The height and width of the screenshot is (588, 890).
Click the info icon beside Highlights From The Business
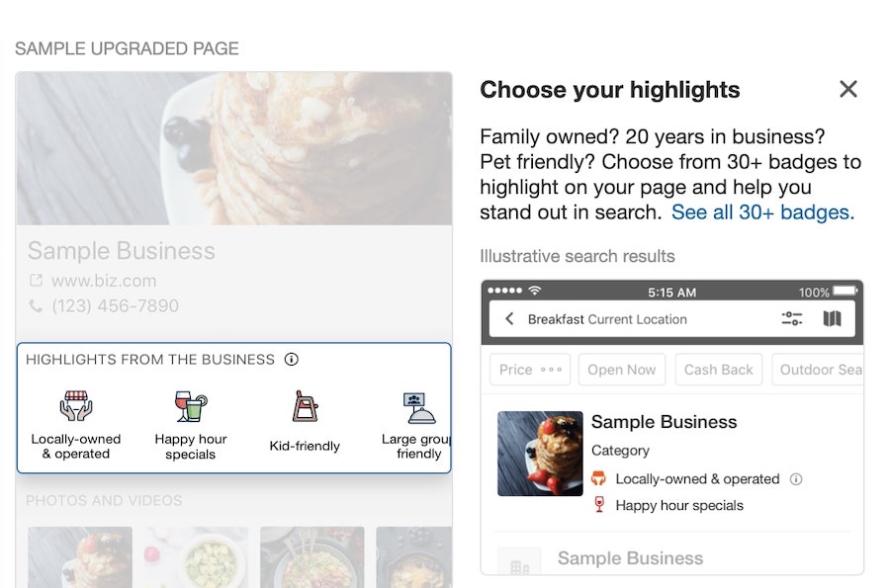coord(291,360)
